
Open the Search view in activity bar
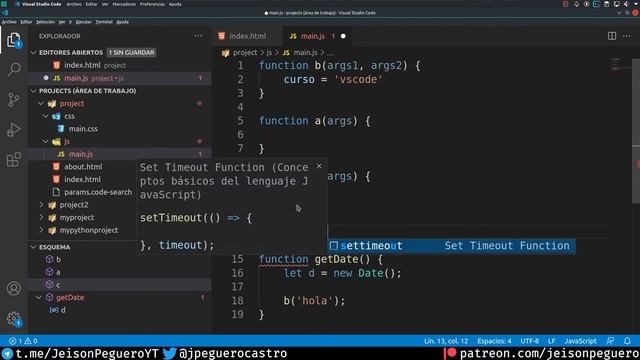[x=14, y=69]
